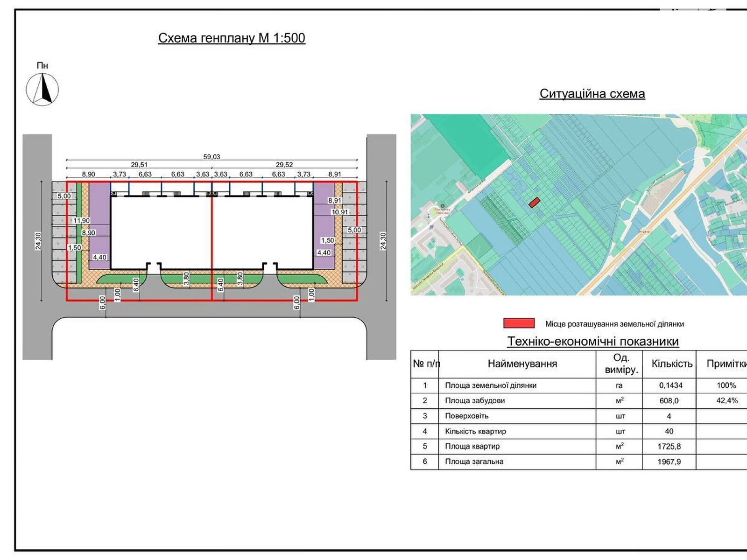Click the value '1967,9' in the table
The width and height of the screenshot is (747, 560).
click(669, 462)
